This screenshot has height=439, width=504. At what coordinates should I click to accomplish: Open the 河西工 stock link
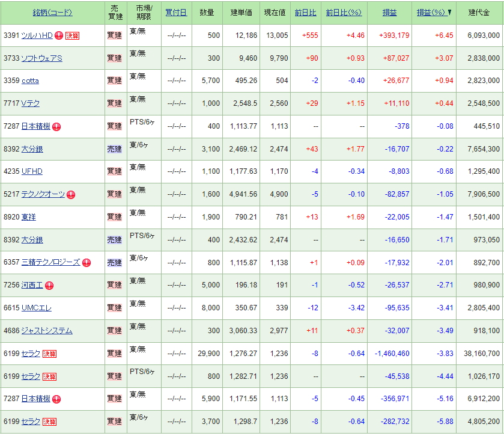point(32,285)
